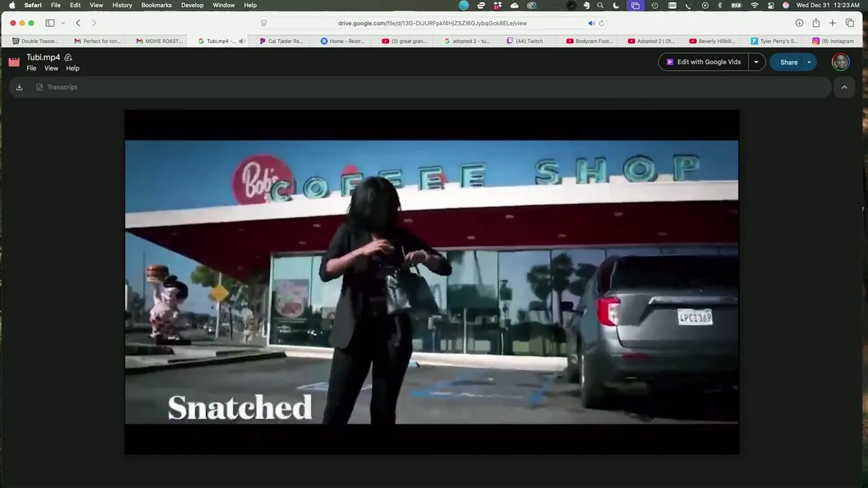
Task: Open the Control Center icon
Action: click(771, 5)
